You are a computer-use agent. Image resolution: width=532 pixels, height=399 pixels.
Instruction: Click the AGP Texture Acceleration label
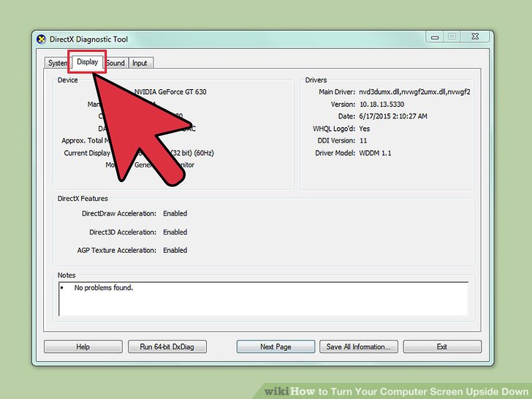[117, 250]
